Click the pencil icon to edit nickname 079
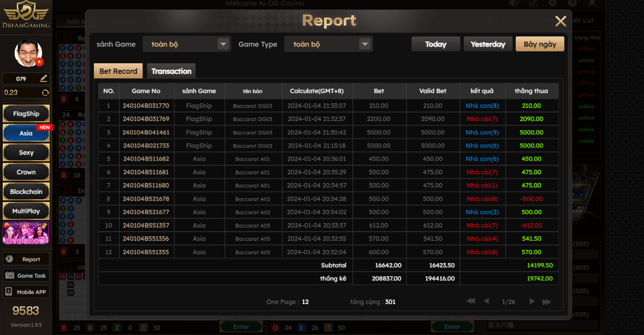Screen dimensions: 644x335 coord(44,79)
